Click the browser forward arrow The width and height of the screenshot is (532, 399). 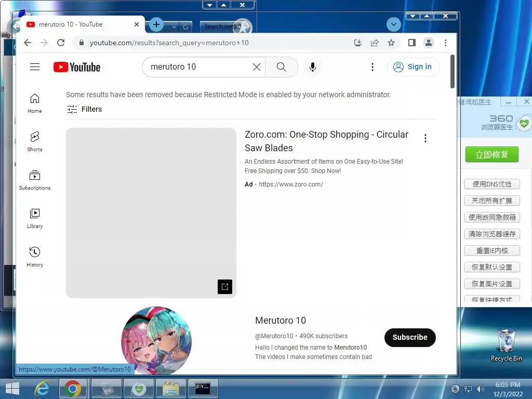click(x=44, y=43)
